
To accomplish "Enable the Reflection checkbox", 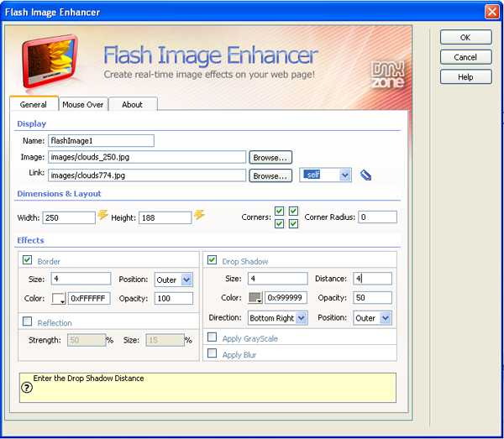I will pos(28,321).
